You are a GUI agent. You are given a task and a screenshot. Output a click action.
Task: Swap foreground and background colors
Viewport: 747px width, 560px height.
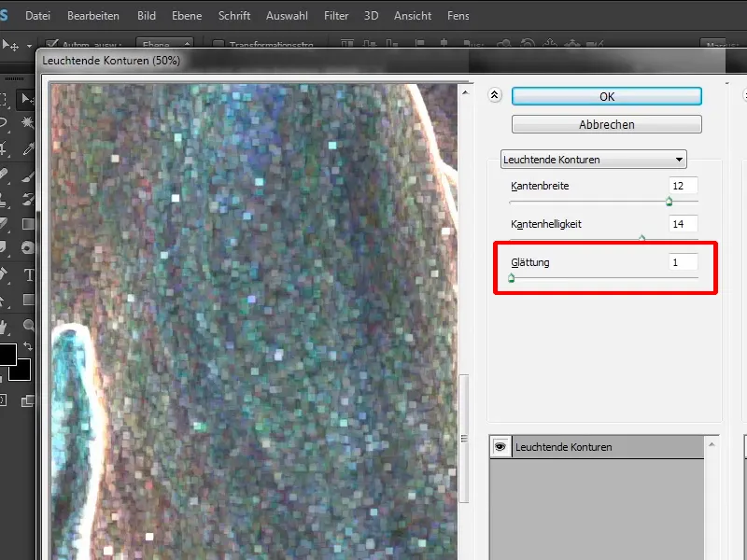coord(28,346)
